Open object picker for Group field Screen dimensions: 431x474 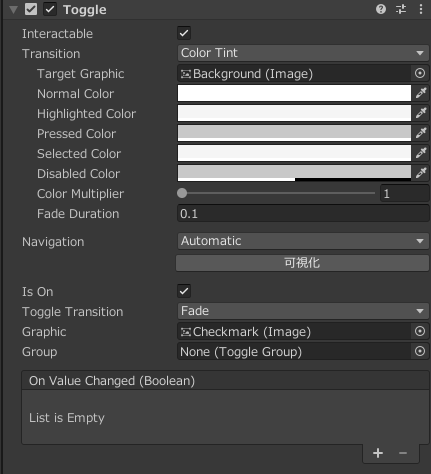click(x=420, y=351)
